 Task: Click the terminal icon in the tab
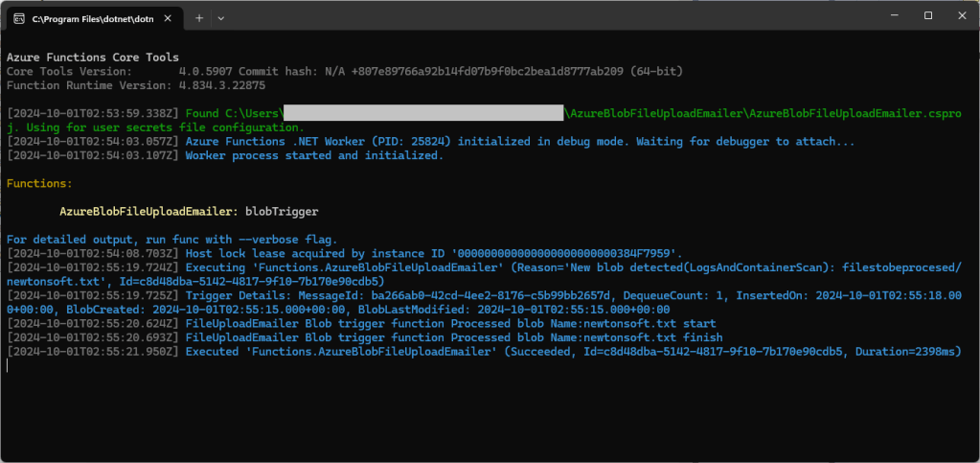click(x=18, y=17)
